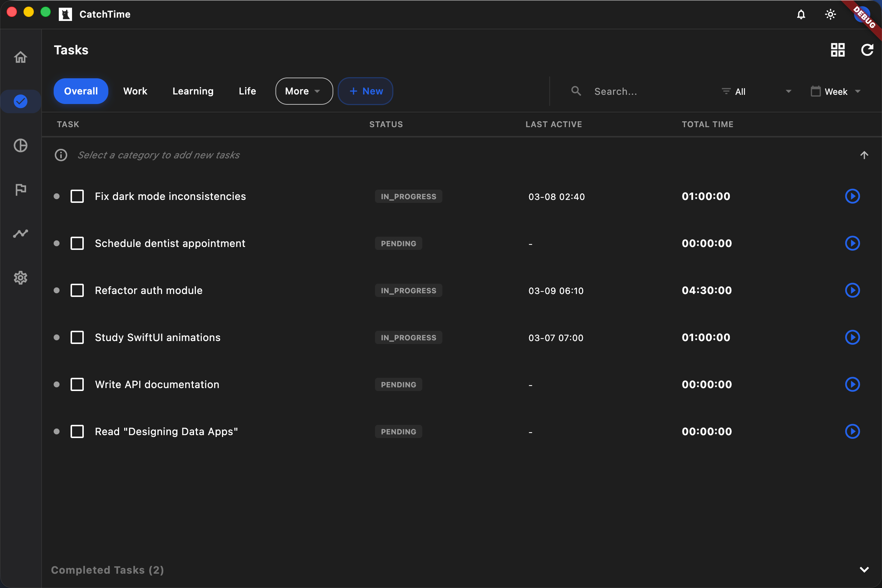The image size is (882, 588).
Task: Switch to grid view of tasks
Action: click(x=838, y=50)
